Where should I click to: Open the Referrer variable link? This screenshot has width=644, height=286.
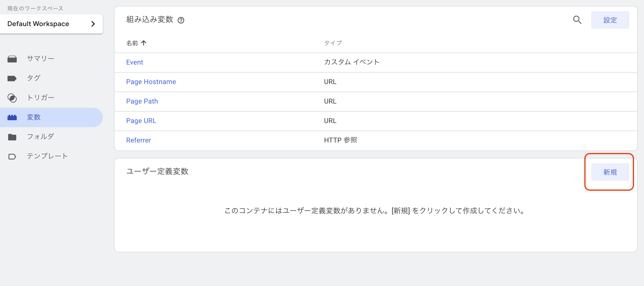[139, 140]
